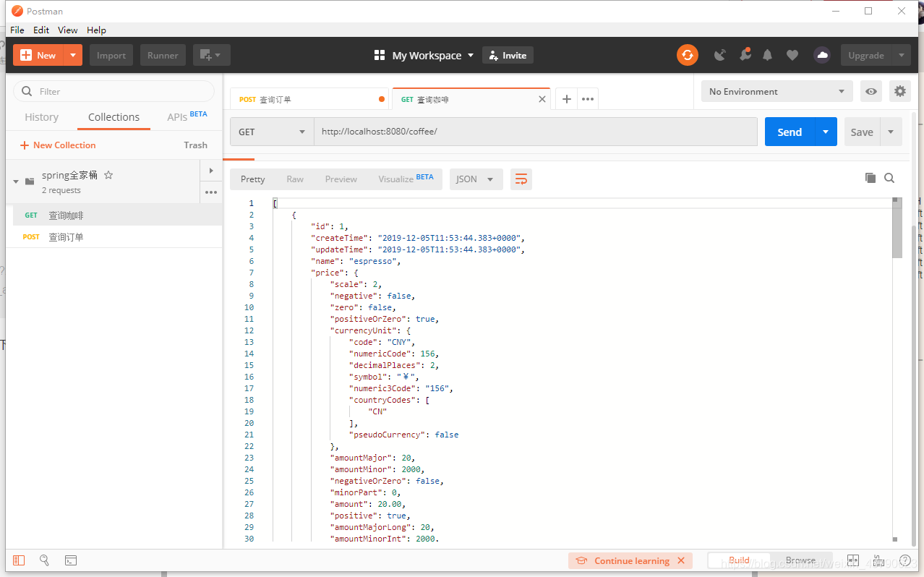Image resolution: width=924 pixels, height=577 pixels.
Task: Open the Upgrade dropdown arrow
Action: click(901, 55)
